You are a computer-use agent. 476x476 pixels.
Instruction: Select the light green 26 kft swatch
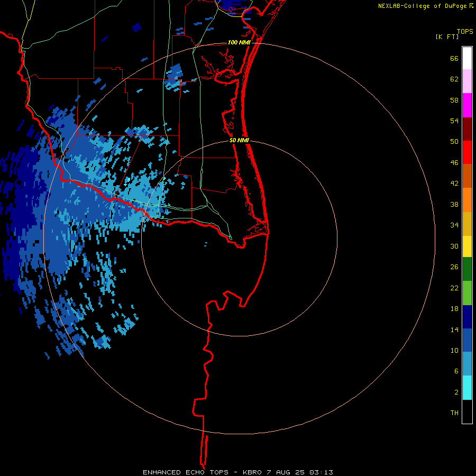[x=467, y=293]
